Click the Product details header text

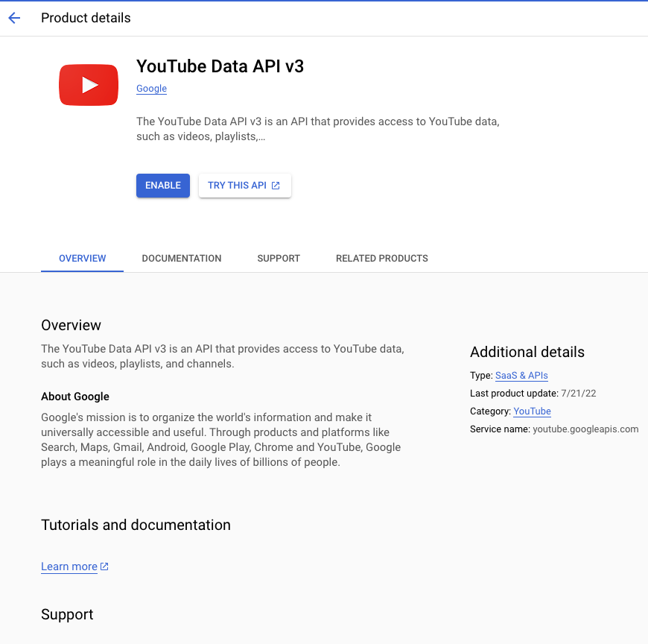point(86,18)
